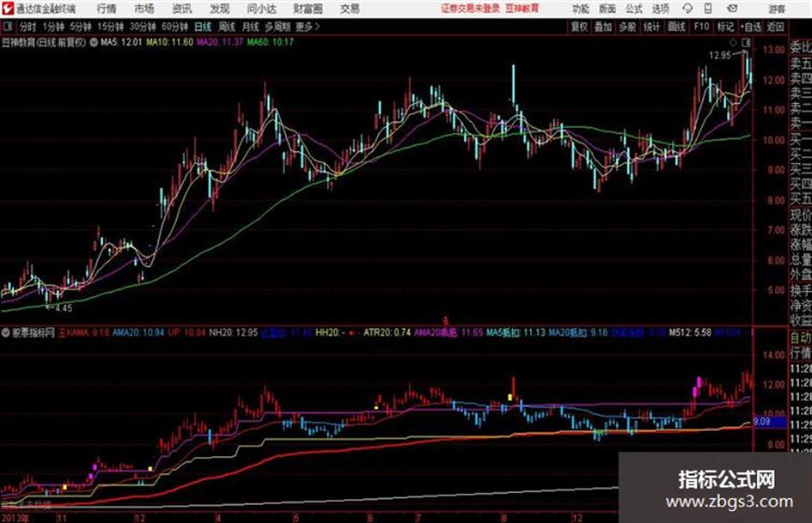Expand the 更多 periods list
812x523 pixels.
tap(308, 27)
